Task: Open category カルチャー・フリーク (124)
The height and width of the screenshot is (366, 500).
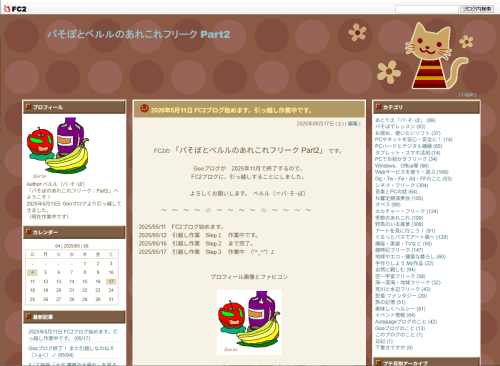Action: (x=406, y=211)
